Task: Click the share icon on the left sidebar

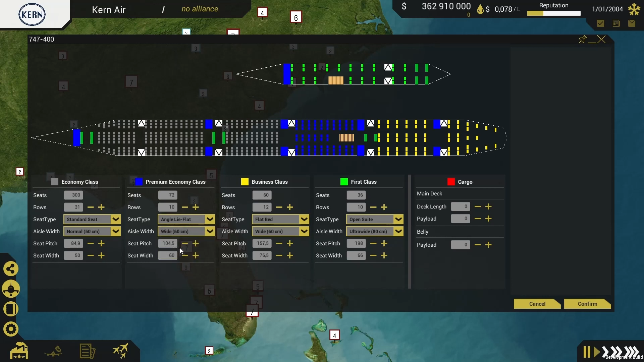Action: [11, 268]
